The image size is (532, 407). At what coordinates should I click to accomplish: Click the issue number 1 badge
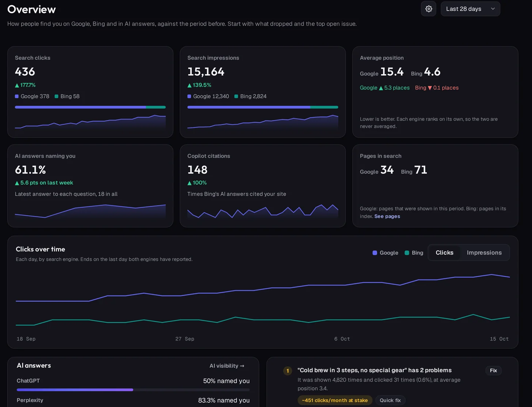(288, 371)
